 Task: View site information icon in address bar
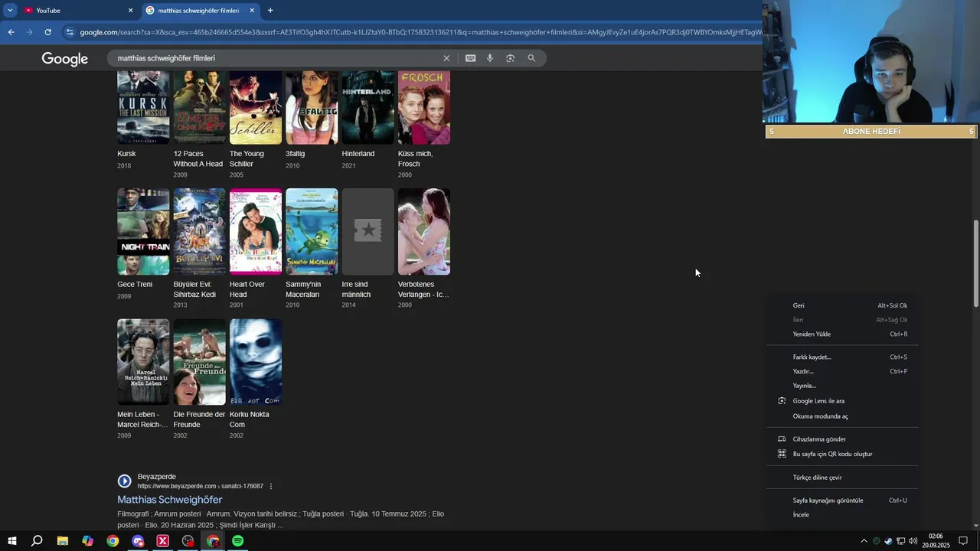[70, 32]
